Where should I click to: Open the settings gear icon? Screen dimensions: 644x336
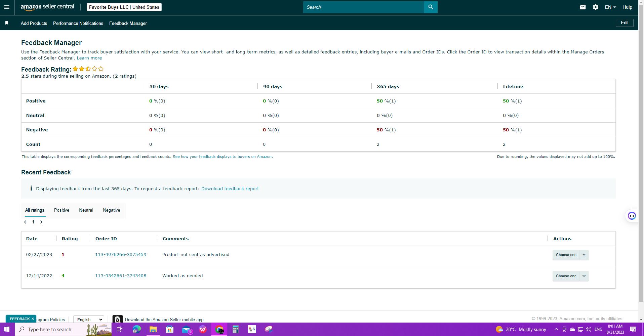[596, 7]
